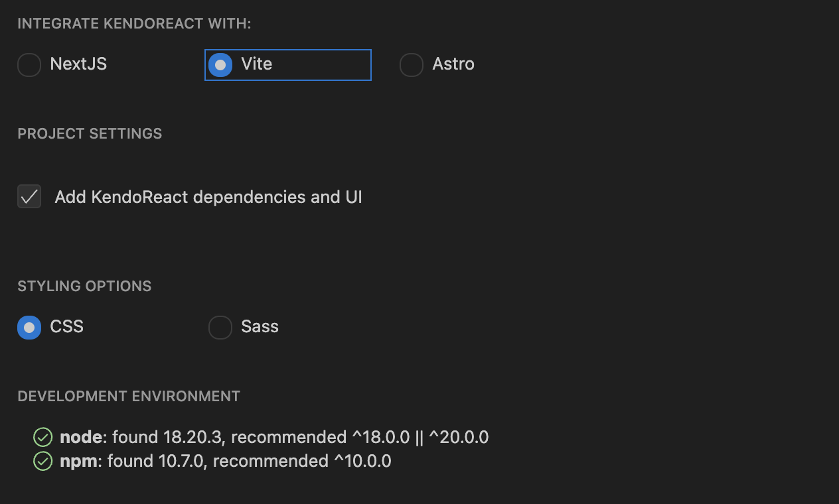839x504 pixels.
Task: Toggle the Add KendoReact dependencies checkbox
Action: [29, 197]
